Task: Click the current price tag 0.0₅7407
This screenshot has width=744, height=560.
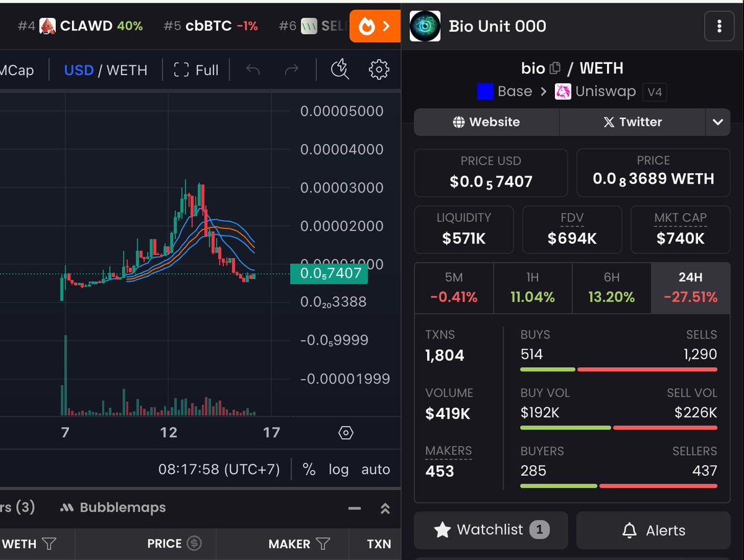Action: tap(329, 273)
